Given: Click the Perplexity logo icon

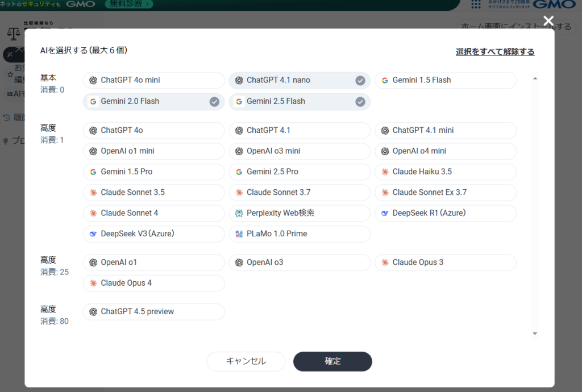Looking at the screenshot, I should tap(239, 213).
